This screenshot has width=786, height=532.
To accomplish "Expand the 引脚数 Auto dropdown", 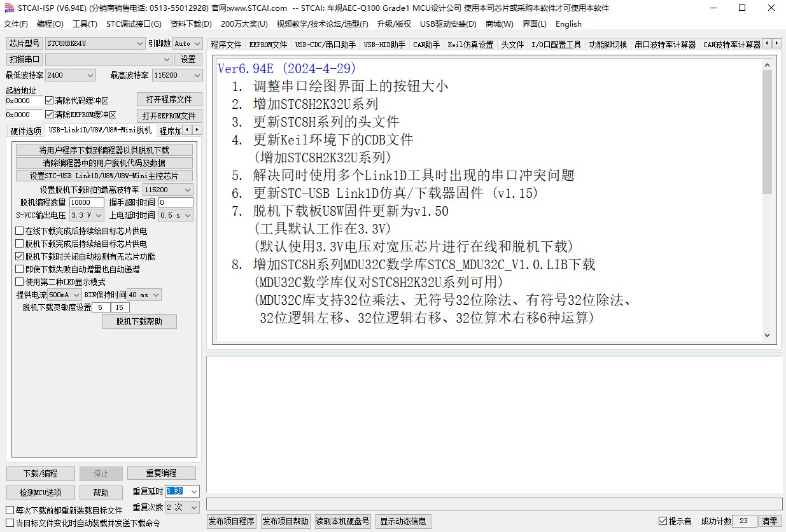I will pyautogui.click(x=197, y=43).
